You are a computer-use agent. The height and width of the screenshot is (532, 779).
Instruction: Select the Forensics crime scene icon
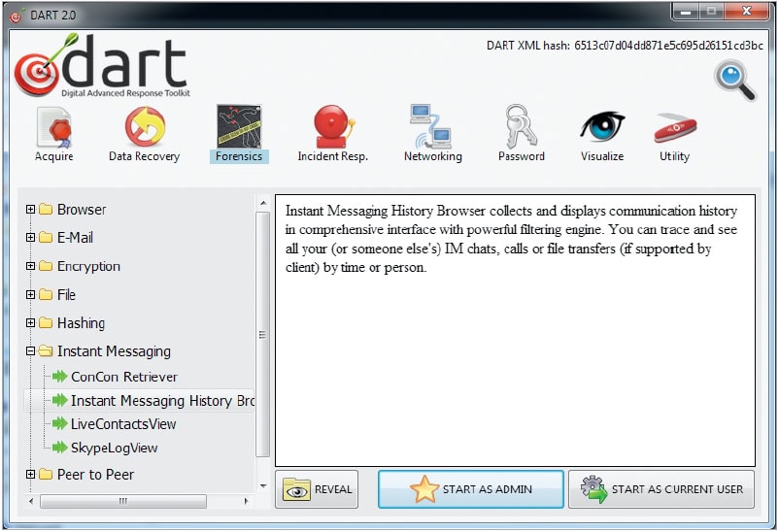tap(239, 126)
